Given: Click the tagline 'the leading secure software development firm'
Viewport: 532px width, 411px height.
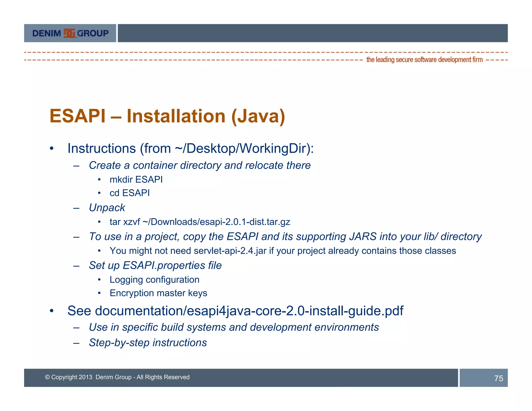Looking at the screenshot, I should [x=424, y=60].
